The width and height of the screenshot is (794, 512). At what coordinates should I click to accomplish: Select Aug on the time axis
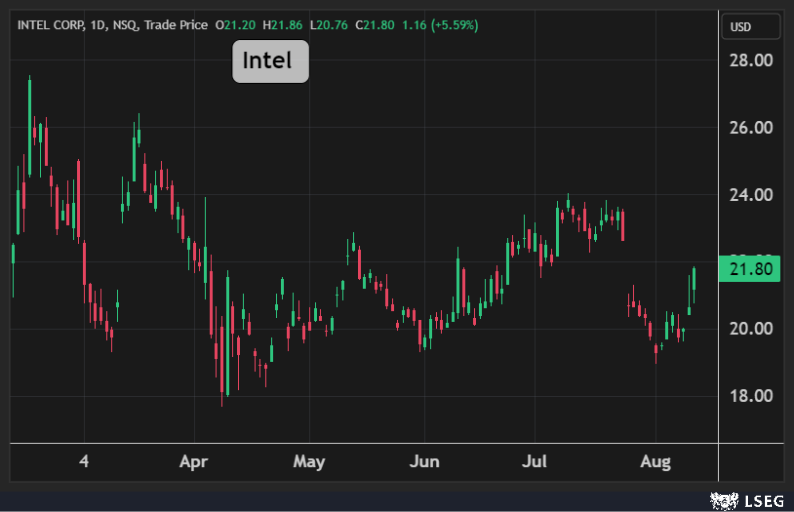tap(655, 462)
